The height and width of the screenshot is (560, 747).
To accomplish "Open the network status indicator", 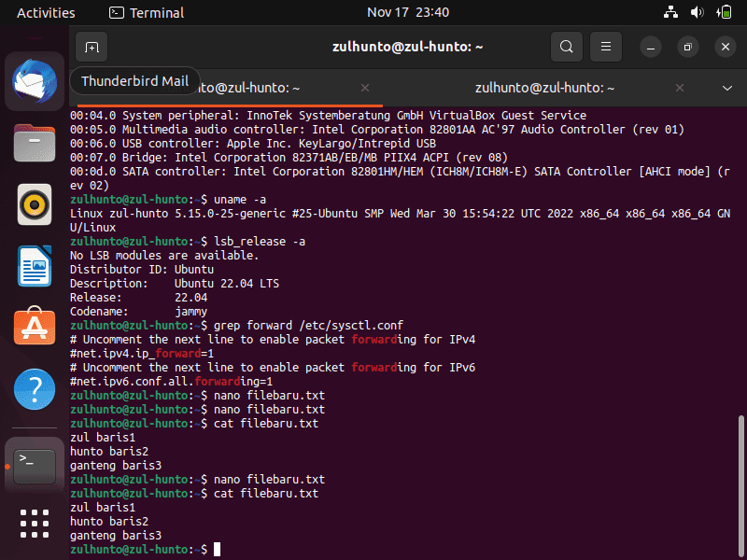I will 670,12.
